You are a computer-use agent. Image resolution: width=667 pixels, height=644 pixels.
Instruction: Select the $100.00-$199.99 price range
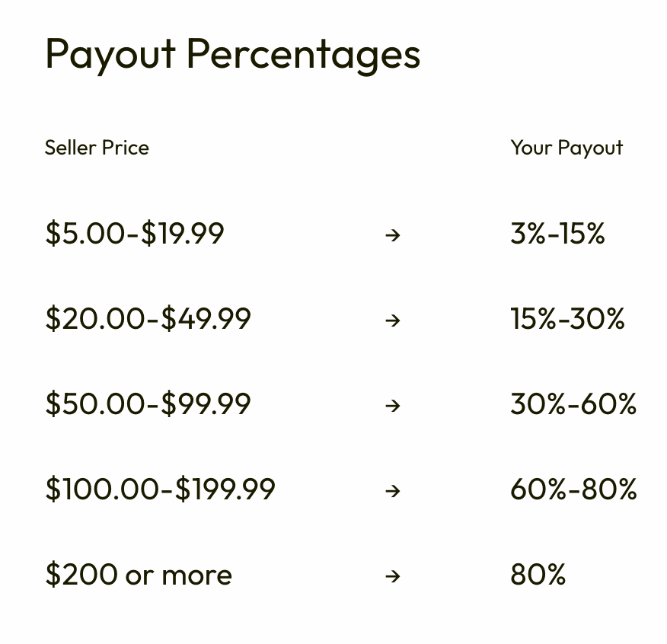(x=160, y=489)
